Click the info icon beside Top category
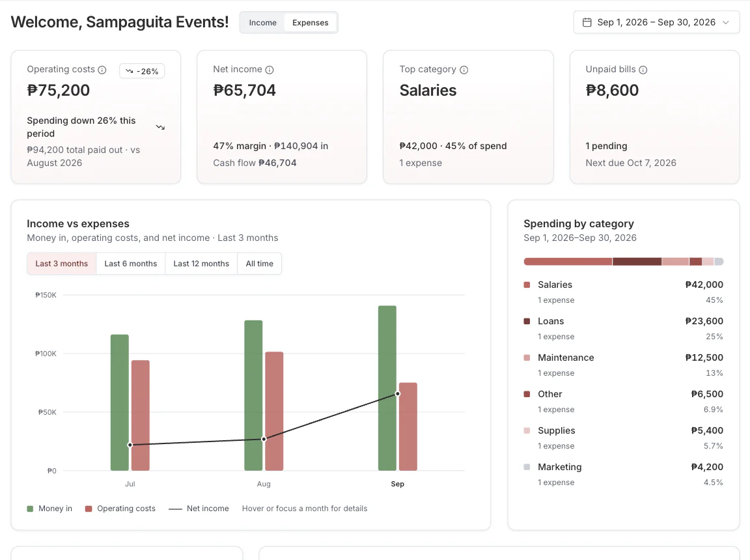The width and height of the screenshot is (750, 560). coord(464,70)
